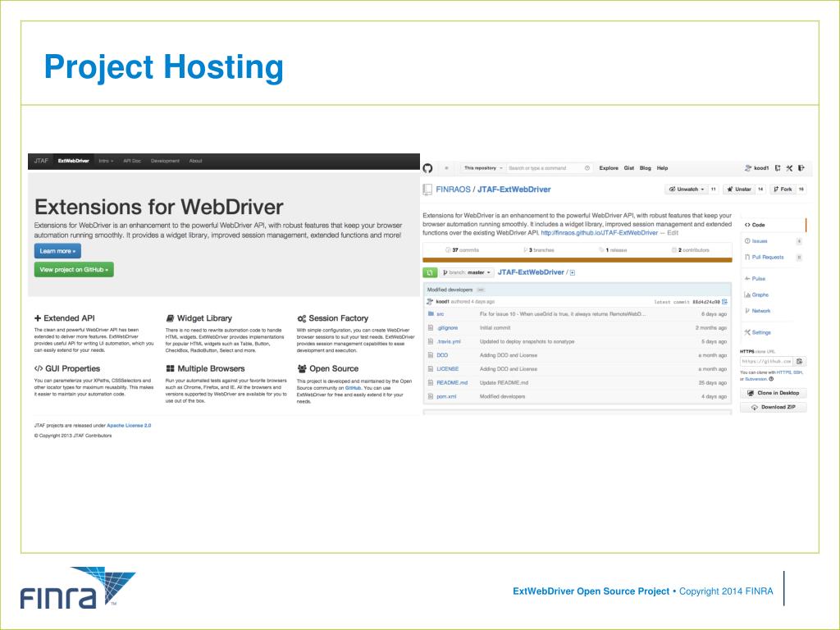Click the Session Factory gears icon

302,318
